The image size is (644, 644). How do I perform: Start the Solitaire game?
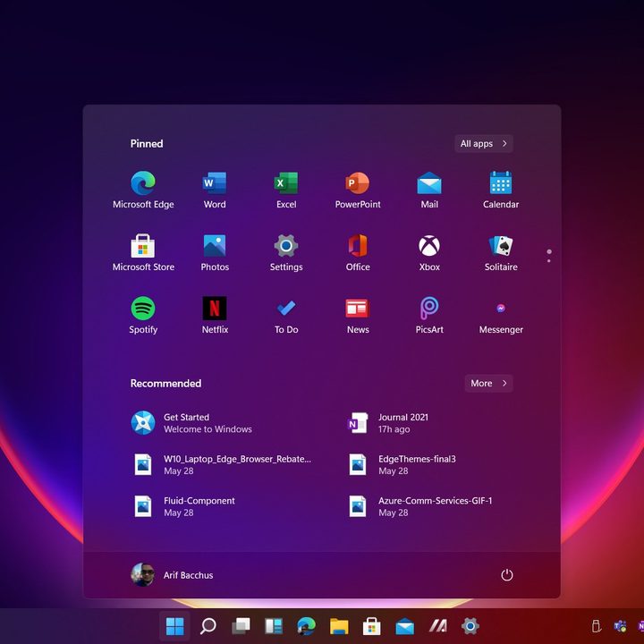501,252
